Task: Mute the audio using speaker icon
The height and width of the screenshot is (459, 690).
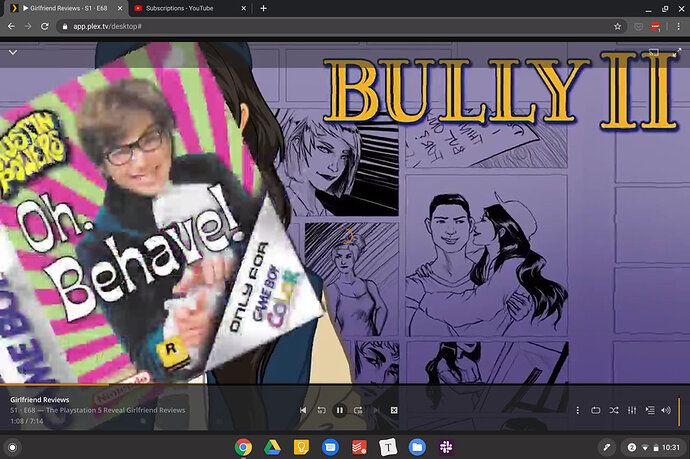Action: [x=666, y=410]
